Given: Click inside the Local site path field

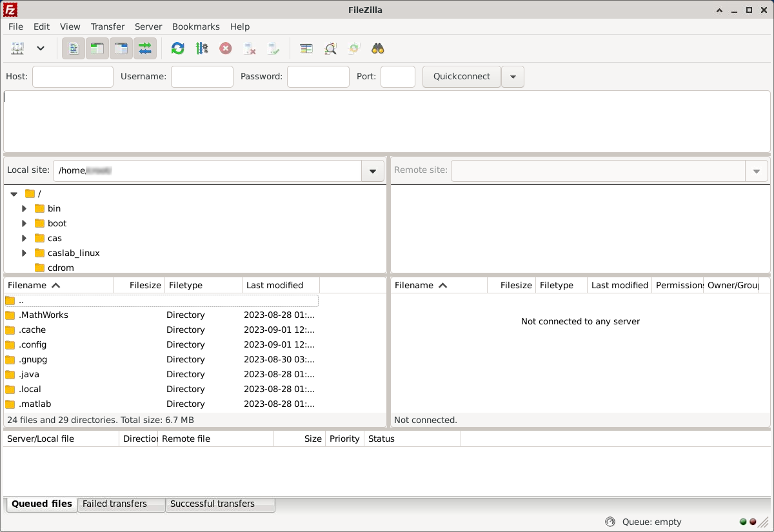Looking at the screenshot, I should tap(207, 171).
